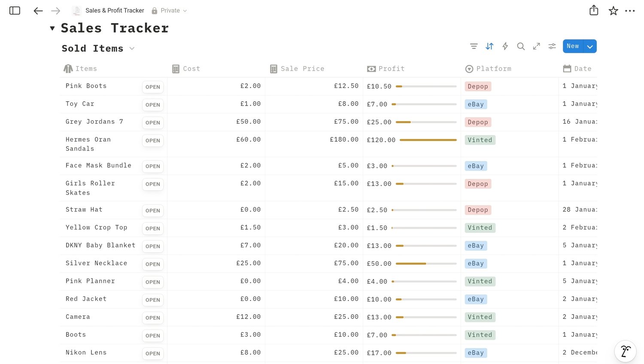Search the Sold Items database
The image size is (644, 364).
(521, 46)
